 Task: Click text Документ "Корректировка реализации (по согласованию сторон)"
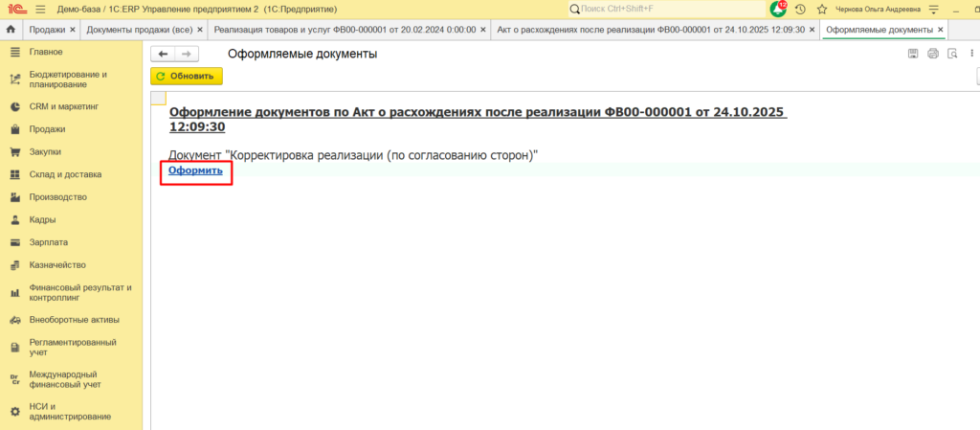[x=354, y=155]
